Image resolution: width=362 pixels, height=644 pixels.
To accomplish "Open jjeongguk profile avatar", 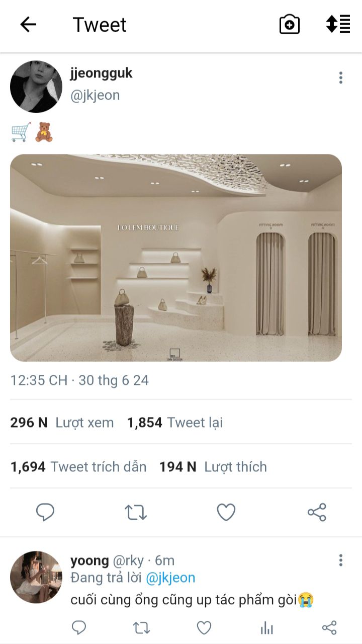I will [x=36, y=87].
